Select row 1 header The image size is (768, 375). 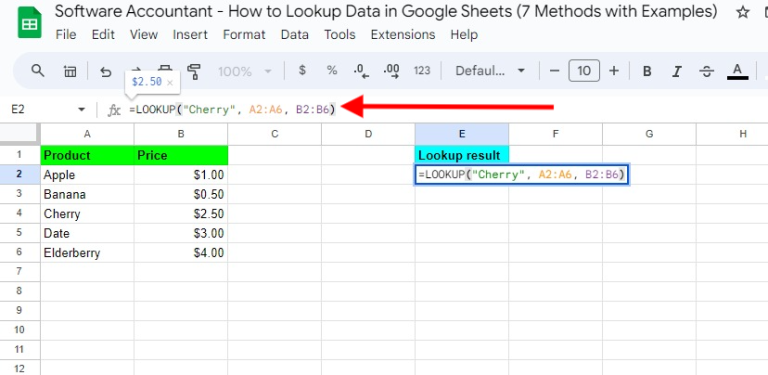pos(20,155)
